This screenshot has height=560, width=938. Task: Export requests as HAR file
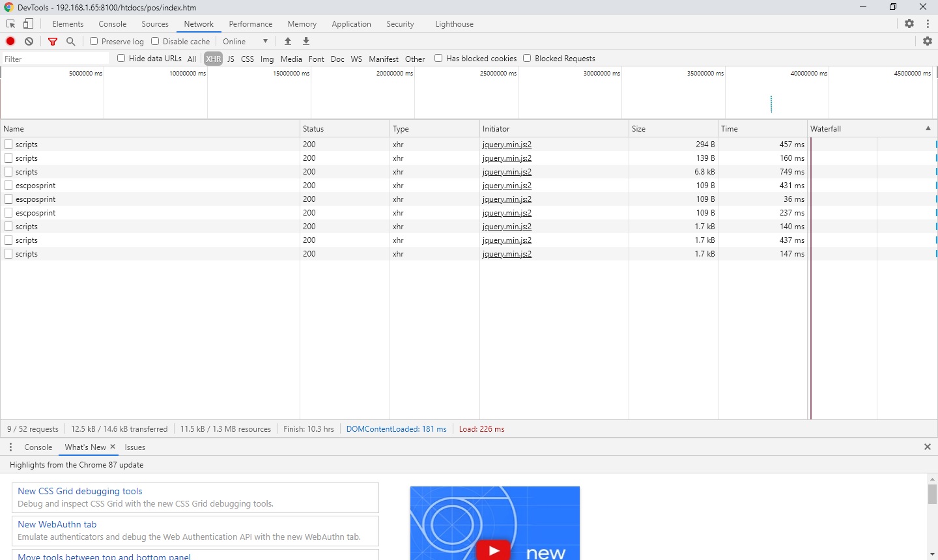[306, 41]
